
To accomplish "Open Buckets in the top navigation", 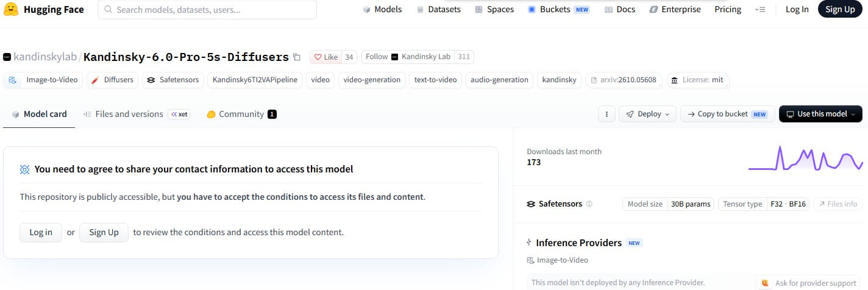I will point(559,9).
